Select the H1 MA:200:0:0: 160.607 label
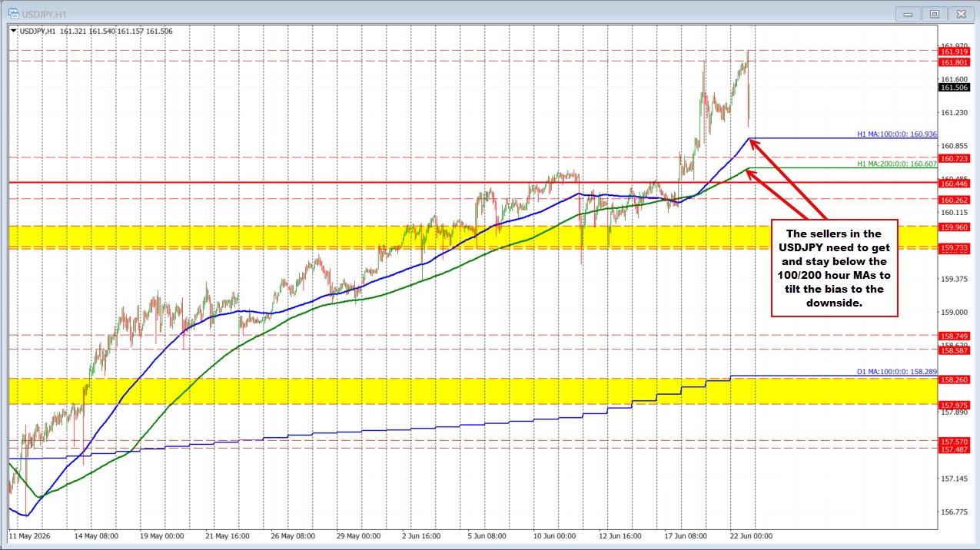Viewport: 980px width, 550px height. pos(897,164)
